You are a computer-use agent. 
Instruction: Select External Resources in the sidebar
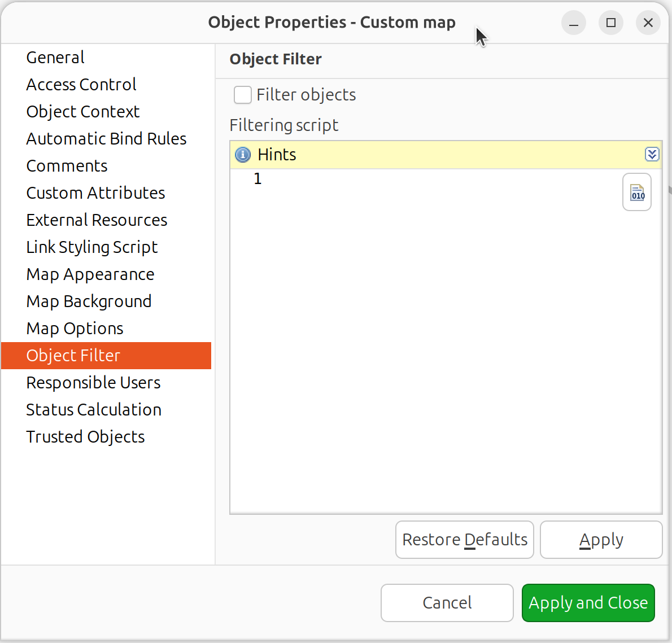(97, 220)
